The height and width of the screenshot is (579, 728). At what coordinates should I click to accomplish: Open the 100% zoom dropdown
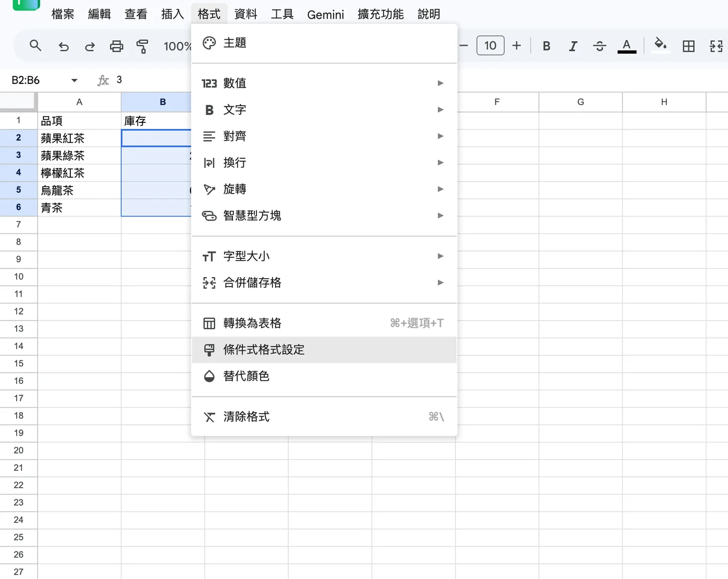(x=177, y=47)
